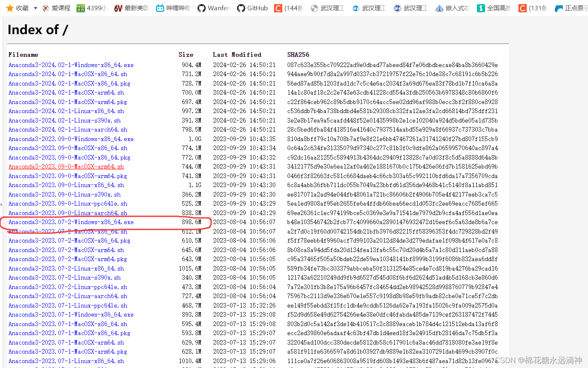This screenshot has height=368, width=588.
Task: Download Anaconda3-2024.02-1-Linux-x86_64.sh
Action: click(x=66, y=111)
